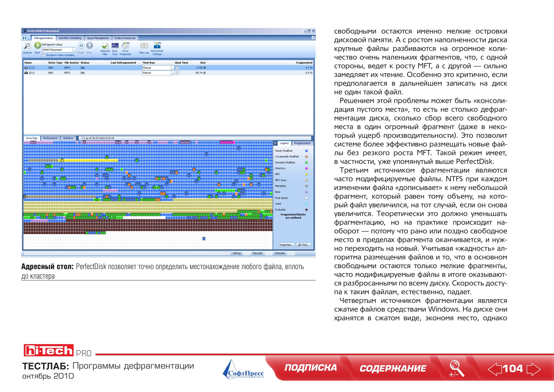The height and width of the screenshot is (392, 554).
Task: Switch to the AutoPilot Scheduling tab
Action: 70,38
